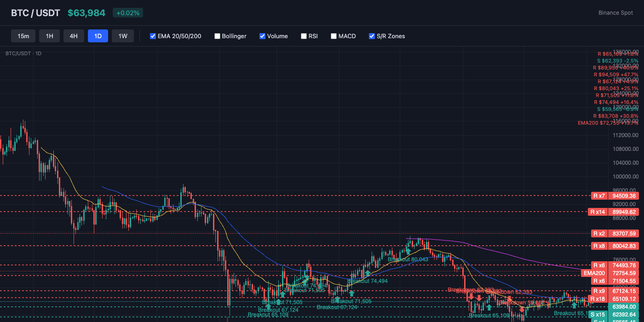
Task: Click the 94509.36 price label
Action: [x=624, y=196]
